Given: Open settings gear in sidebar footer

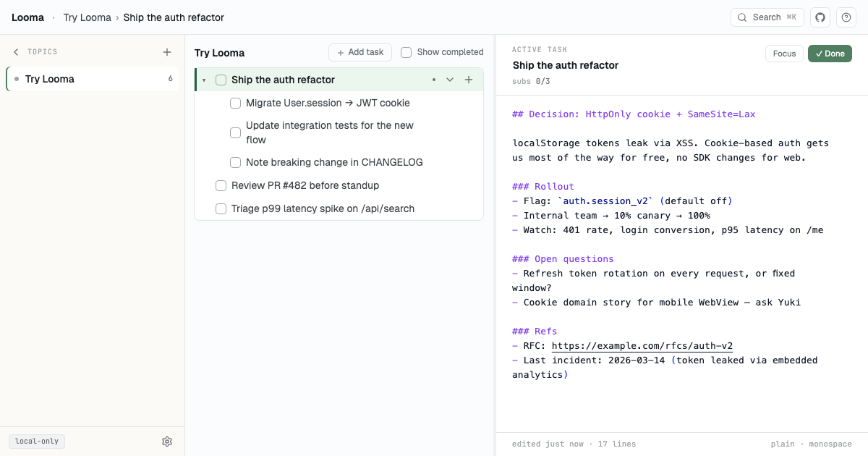Looking at the screenshot, I should (167, 442).
